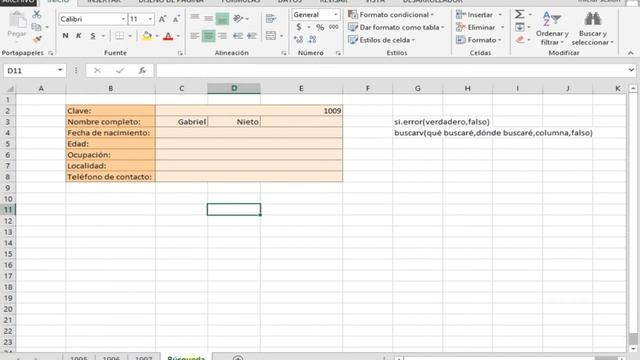Select the cell with Gabriel

click(x=181, y=122)
